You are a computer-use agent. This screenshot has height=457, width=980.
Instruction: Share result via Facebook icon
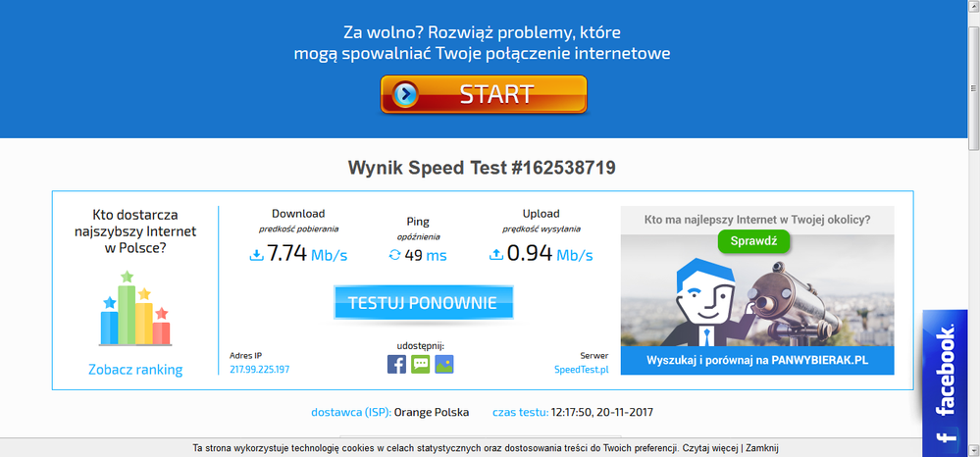tap(396, 365)
